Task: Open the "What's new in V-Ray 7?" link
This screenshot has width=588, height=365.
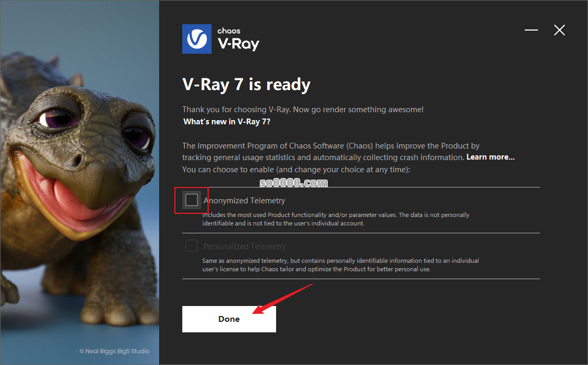Action: coord(227,122)
